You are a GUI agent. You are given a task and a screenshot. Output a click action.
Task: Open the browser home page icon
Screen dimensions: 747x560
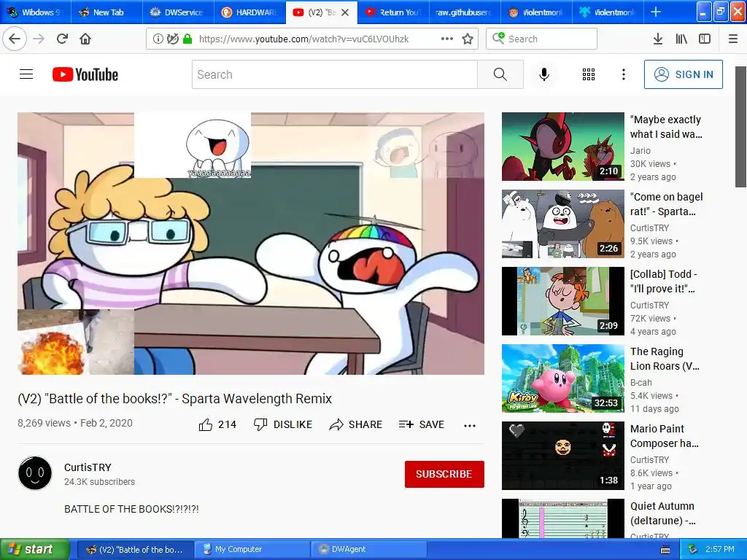coord(85,39)
